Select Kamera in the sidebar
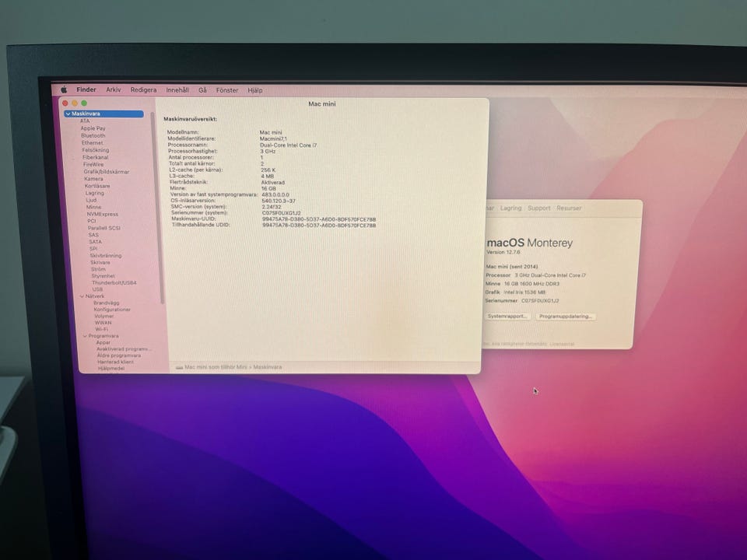The width and height of the screenshot is (747, 560). 93,179
